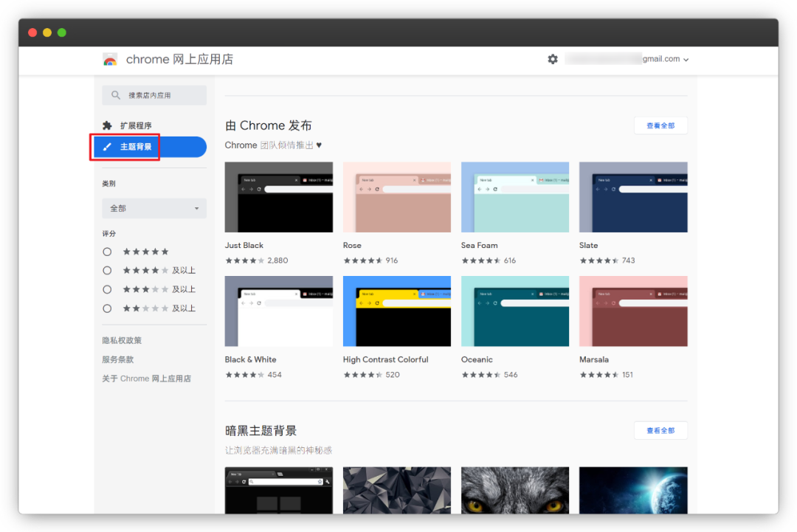Open the Sea Foam theme thumbnail
The width and height of the screenshot is (797, 532).
pyautogui.click(x=515, y=197)
